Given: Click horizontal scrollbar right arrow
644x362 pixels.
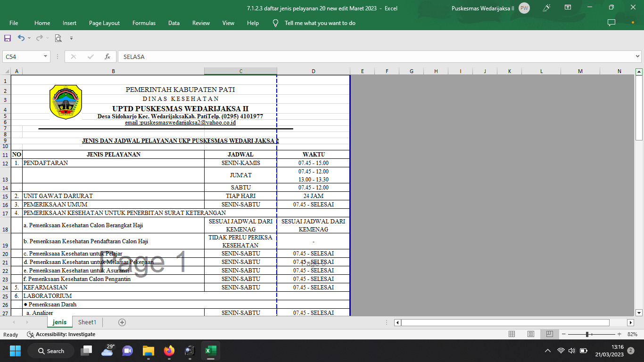Looking at the screenshot, I should [x=630, y=322].
